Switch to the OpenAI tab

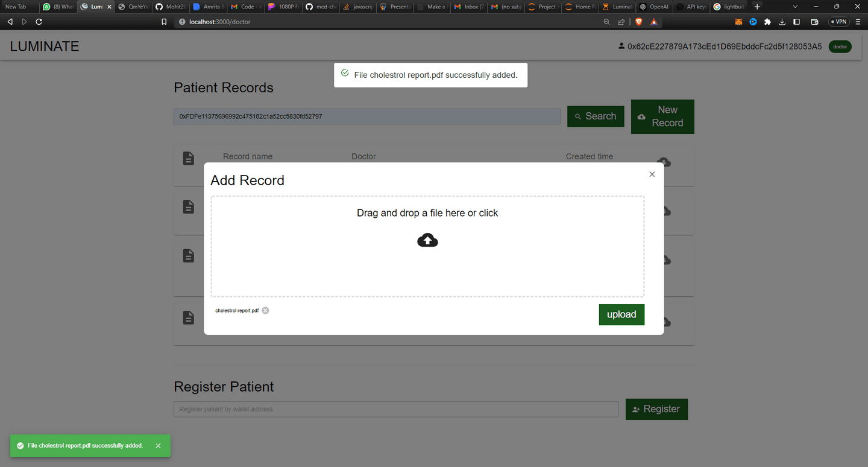click(x=654, y=7)
